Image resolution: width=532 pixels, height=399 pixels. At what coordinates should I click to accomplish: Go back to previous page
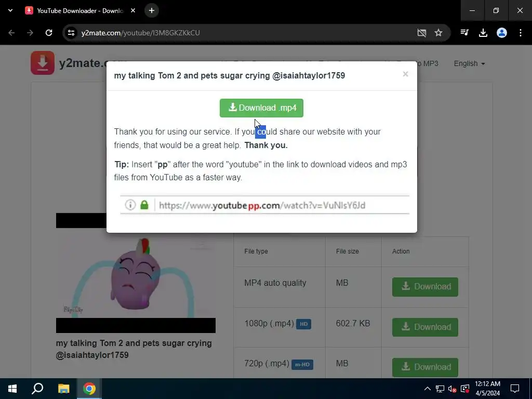(11, 33)
